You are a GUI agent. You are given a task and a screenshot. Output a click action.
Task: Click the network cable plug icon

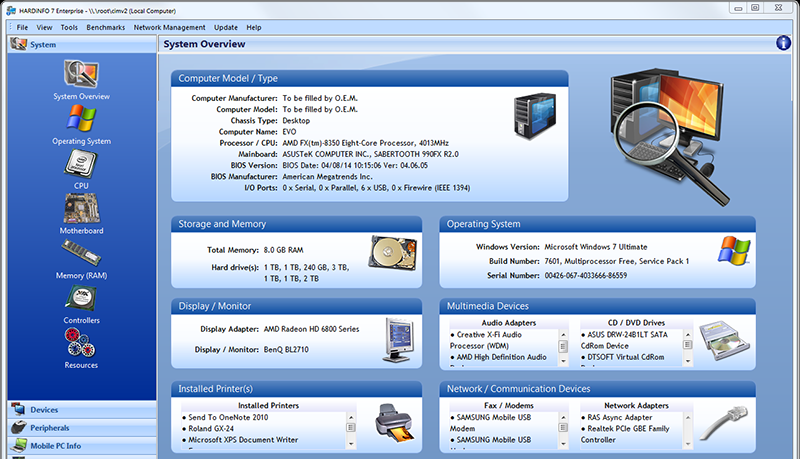tap(723, 423)
